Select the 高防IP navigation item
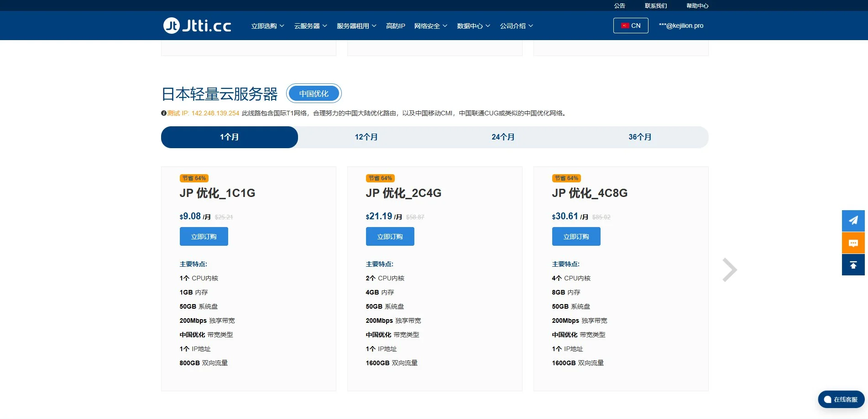This screenshot has height=419, width=868. 395,26
